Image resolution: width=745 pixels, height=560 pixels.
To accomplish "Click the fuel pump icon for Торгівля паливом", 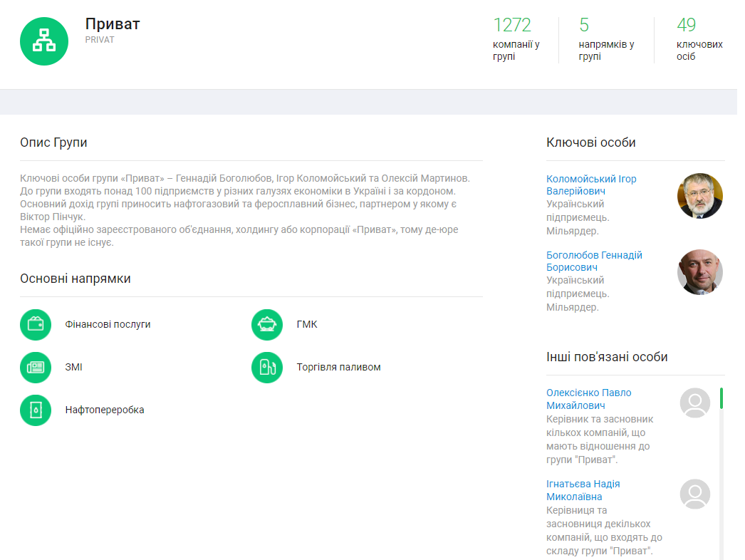I will [x=267, y=368].
